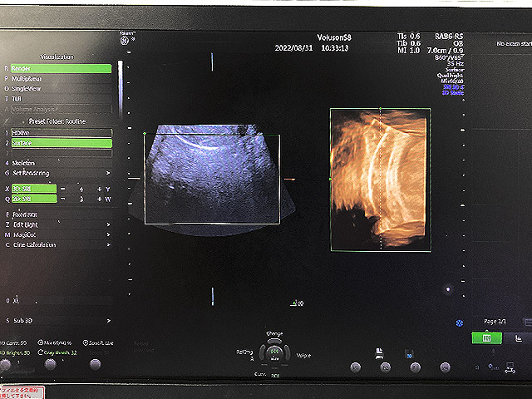The width and height of the screenshot is (532, 399).
Task: Click the blue freeze snowflake icon
Action: (460, 323)
